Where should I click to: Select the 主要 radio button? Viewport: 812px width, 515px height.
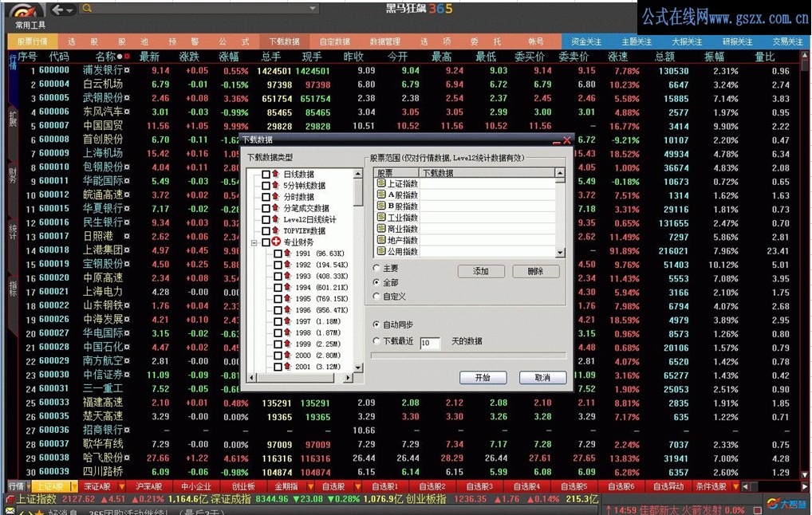click(x=376, y=268)
